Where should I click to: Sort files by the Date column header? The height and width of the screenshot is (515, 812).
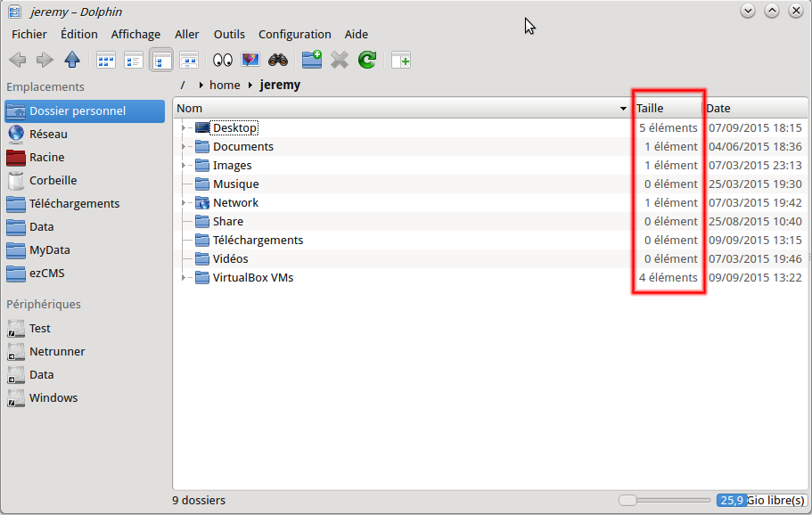point(718,109)
